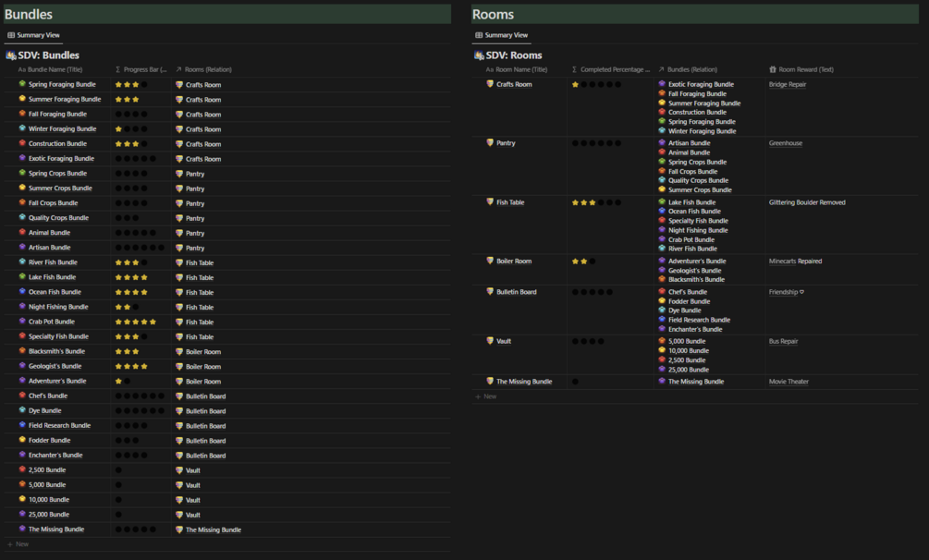
Task: Click the Bulletin Board trophy icon in Rooms
Action: 490,292
